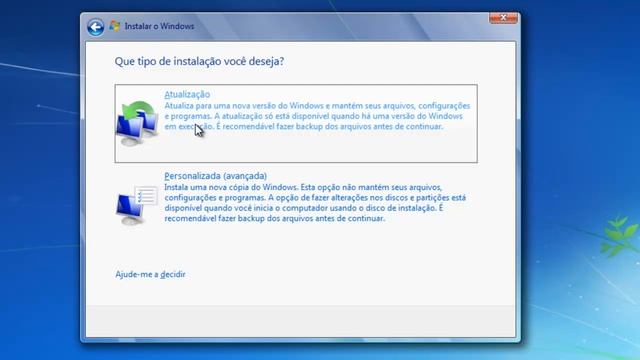Click the Personalizada description paragraph text

[x=315, y=203]
